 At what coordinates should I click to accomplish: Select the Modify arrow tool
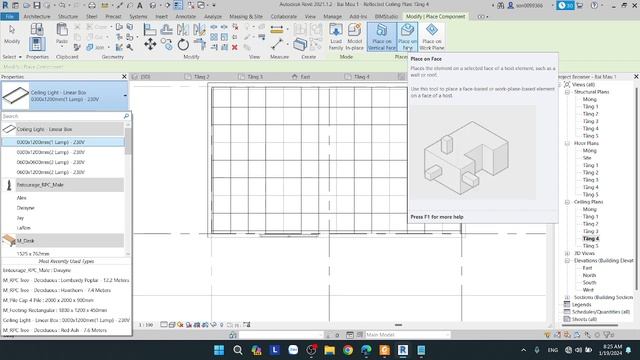pos(12,34)
